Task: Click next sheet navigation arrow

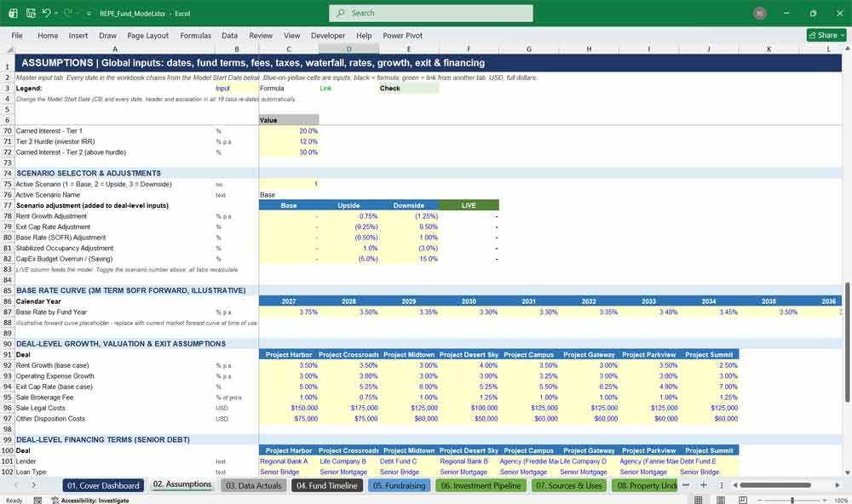Action: coord(34,485)
